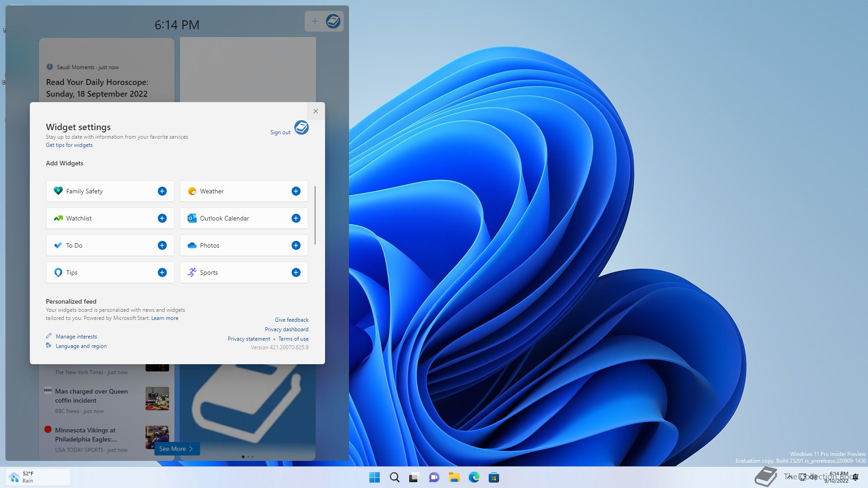Open the Privacy dashboard link

[287, 329]
